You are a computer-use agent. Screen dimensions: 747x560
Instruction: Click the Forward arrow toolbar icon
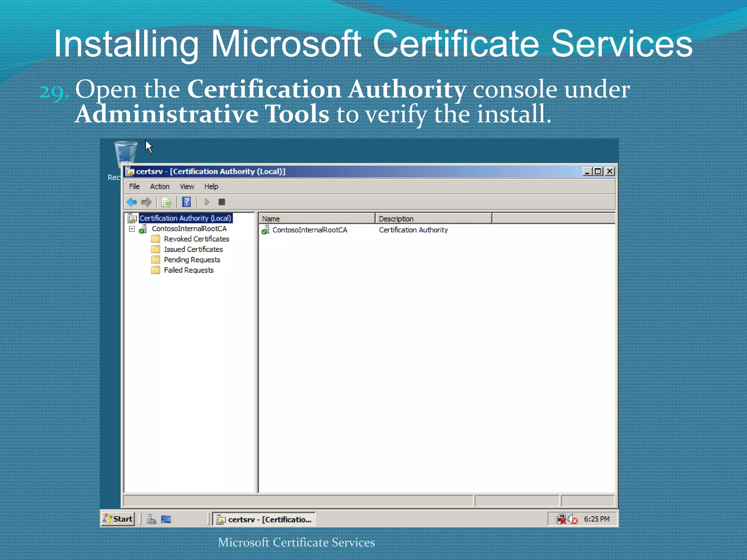[x=147, y=202]
